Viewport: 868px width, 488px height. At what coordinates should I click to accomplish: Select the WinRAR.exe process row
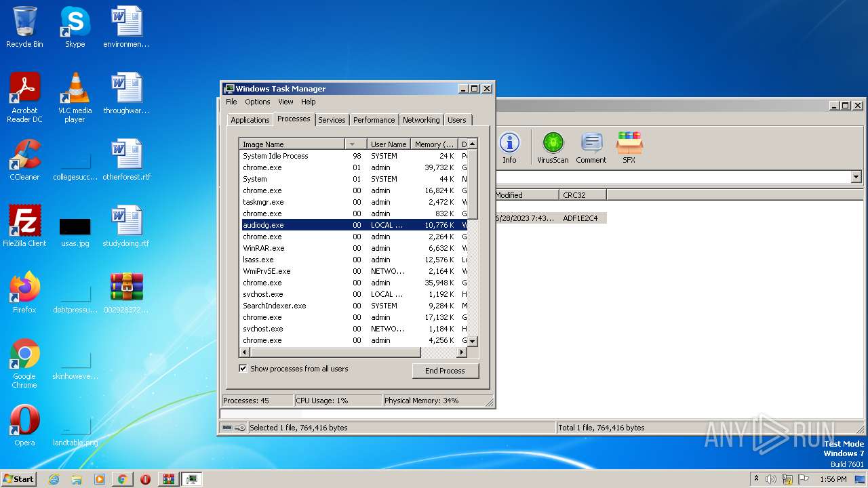354,248
